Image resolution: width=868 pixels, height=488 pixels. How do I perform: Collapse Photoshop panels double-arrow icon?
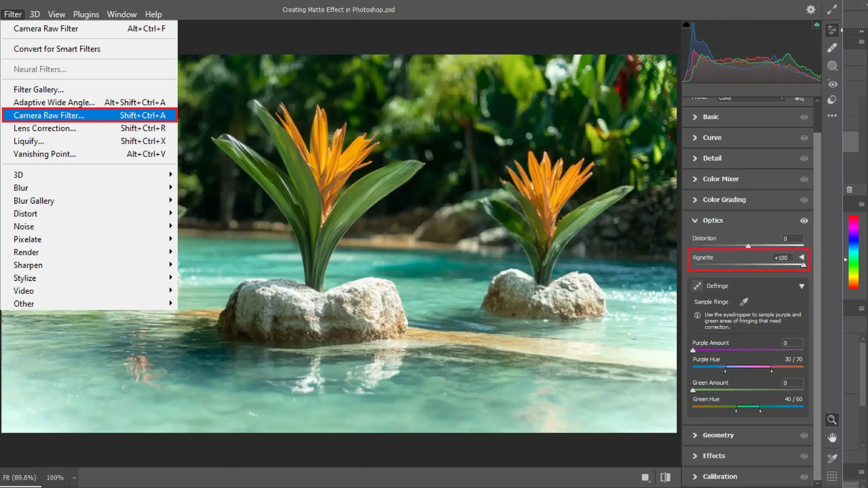click(x=862, y=31)
